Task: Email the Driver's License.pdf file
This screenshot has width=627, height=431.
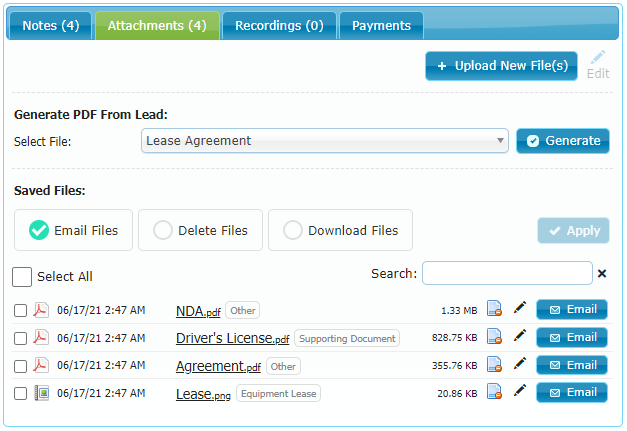Action: 572,337
